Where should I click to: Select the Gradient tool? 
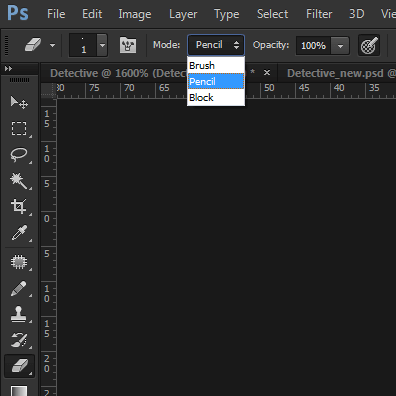point(19,390)
